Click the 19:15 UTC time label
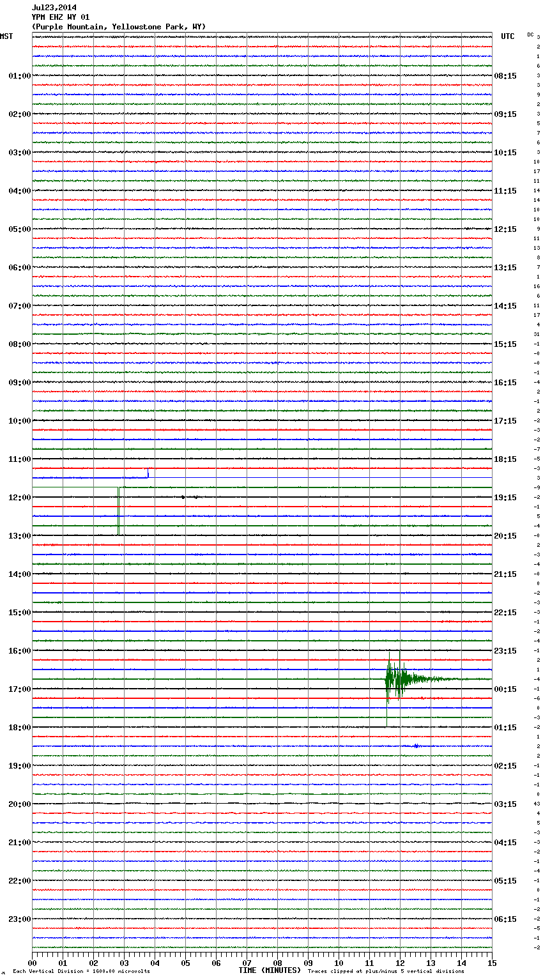 coord(505,498)
